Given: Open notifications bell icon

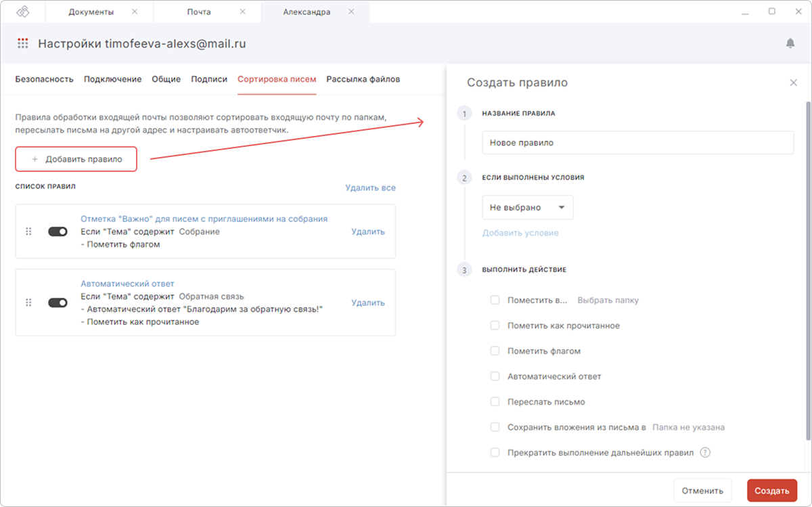Looking at the screenshot, I should pos(790,43).
